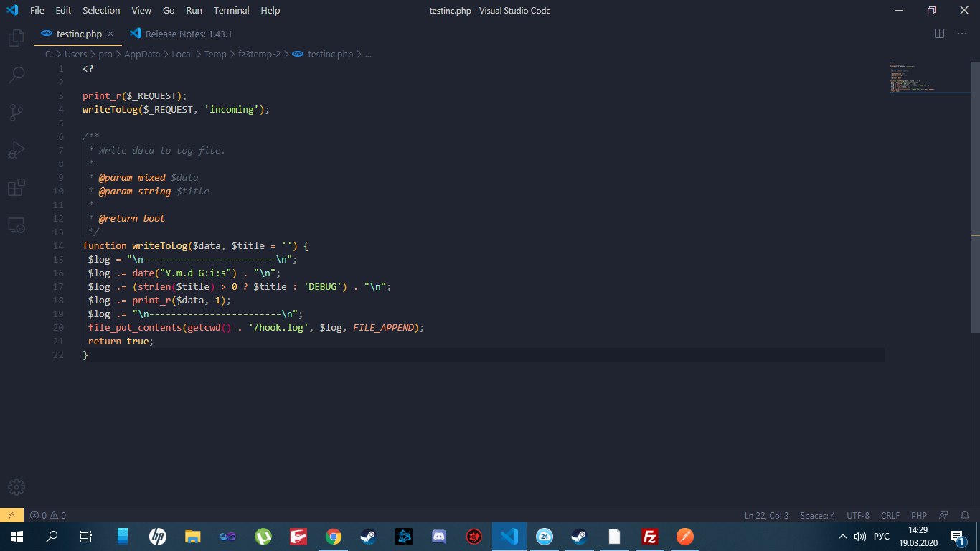Click the 'return true;' code line
This screenshot has height=551, width=980.
pos(121,341)
